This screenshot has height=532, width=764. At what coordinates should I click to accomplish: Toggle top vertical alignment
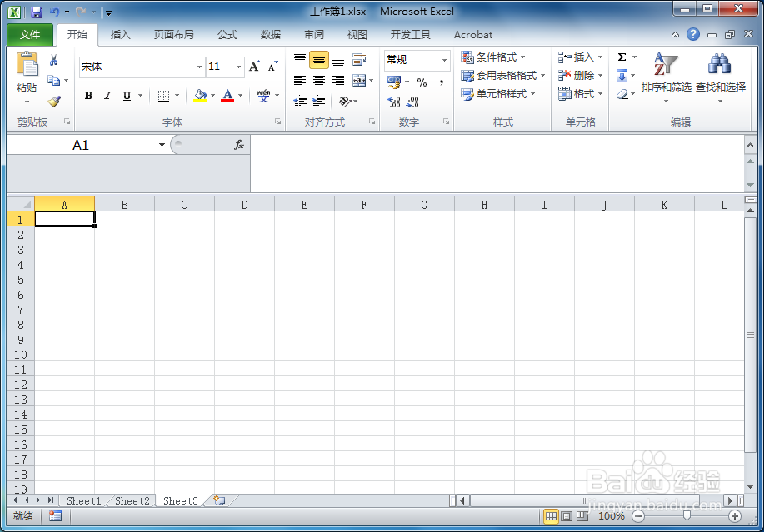(300, 60)
